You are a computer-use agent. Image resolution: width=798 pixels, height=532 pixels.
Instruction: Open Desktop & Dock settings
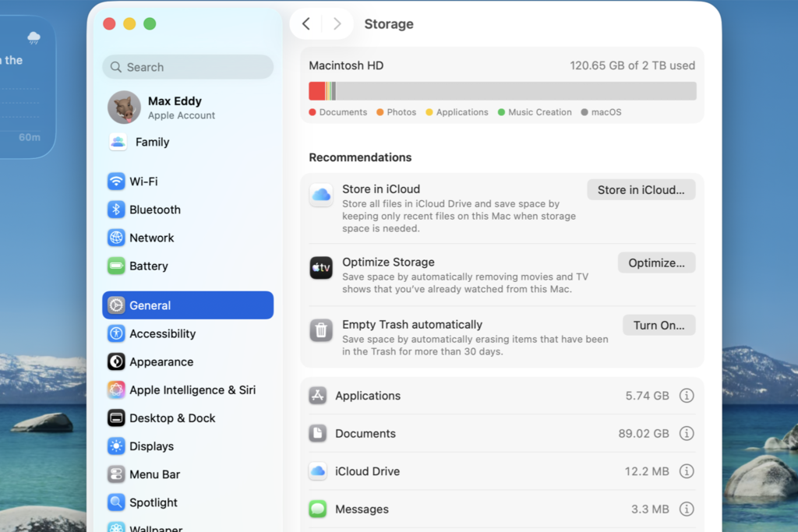(x=172, y=418)
